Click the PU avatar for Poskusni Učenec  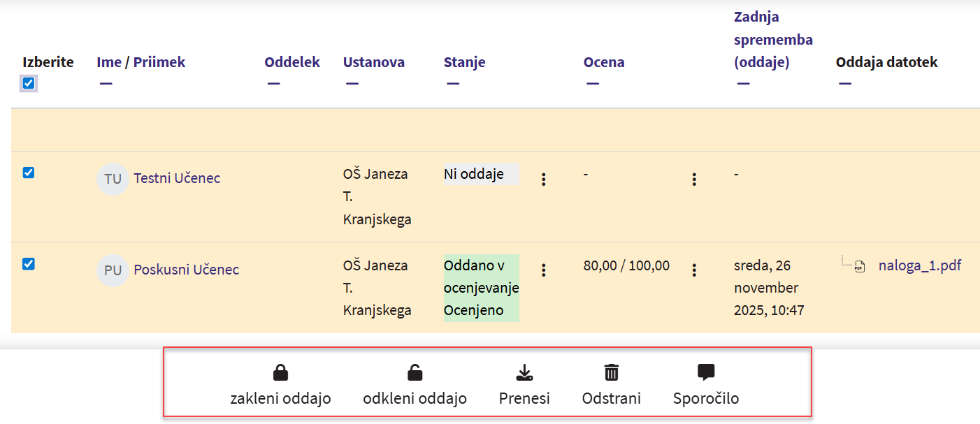coord(113,270)
